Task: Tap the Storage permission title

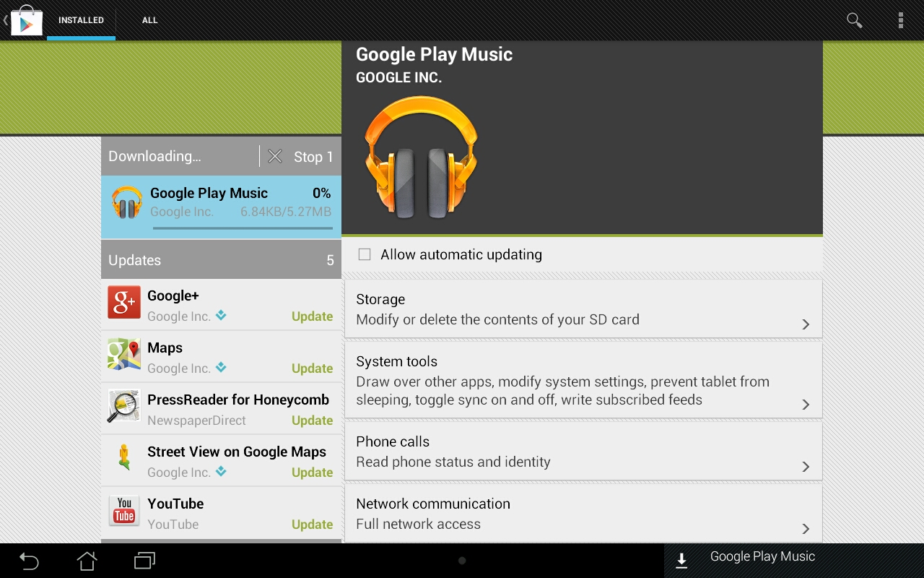Action: coord(380,299)
